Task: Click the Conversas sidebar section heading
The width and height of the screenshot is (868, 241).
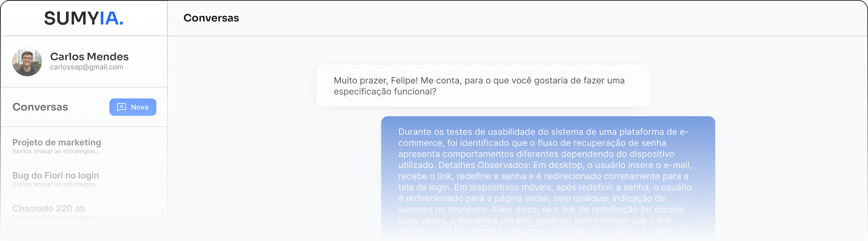Action: coord(40,107)
